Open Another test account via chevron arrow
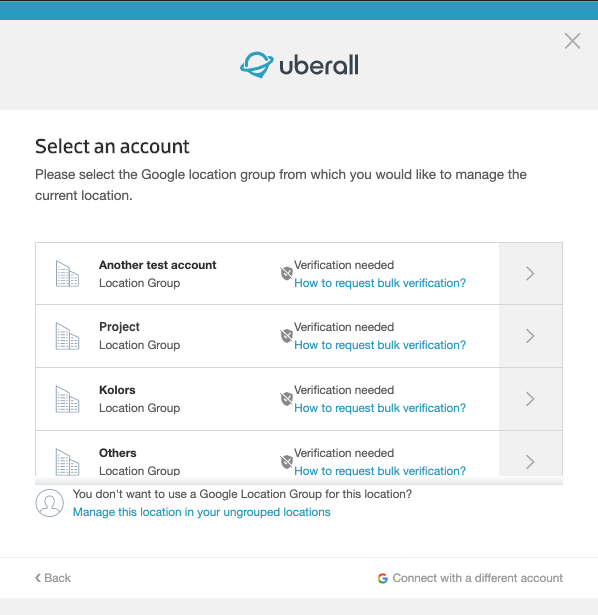The width and height of the screenshot is (598, 615). [531, 273]
